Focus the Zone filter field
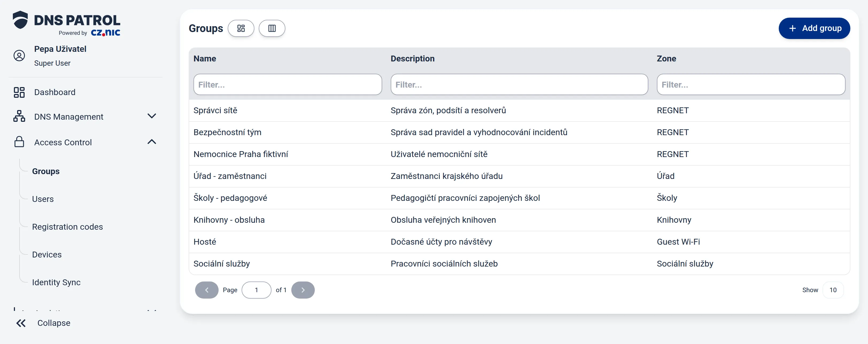The width and height of the screenshot is (868, 344). tap(751, 84)
